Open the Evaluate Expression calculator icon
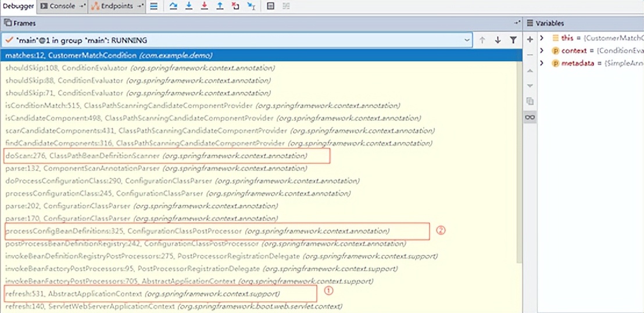 (x=270, y=6)
